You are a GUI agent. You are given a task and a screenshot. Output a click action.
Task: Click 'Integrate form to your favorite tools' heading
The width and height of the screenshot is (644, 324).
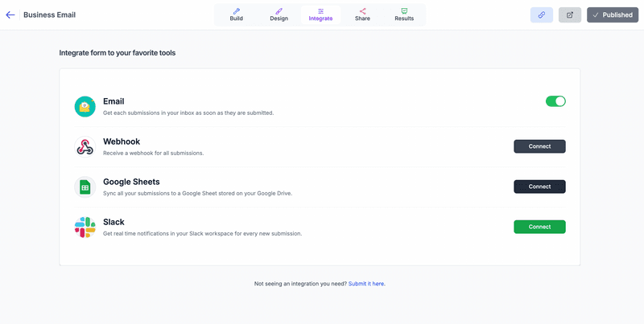(118, 53)
